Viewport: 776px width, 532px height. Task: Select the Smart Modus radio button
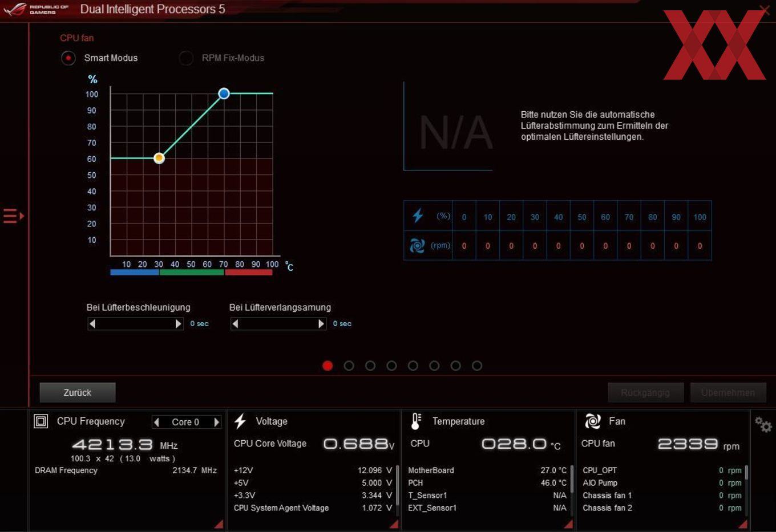pyautogui.click(x=68, y=58)
